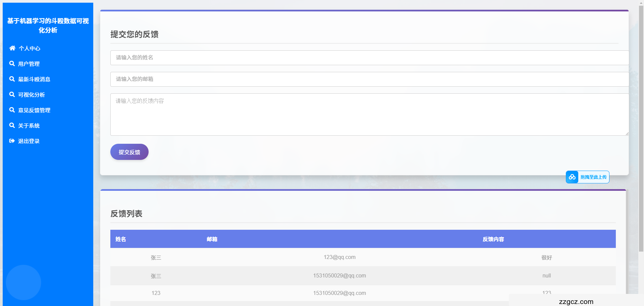Viewport: 644px width, 306px height.
Task: Click the page's vertical scrollbar thumb
Action: (x=641, y=128)
